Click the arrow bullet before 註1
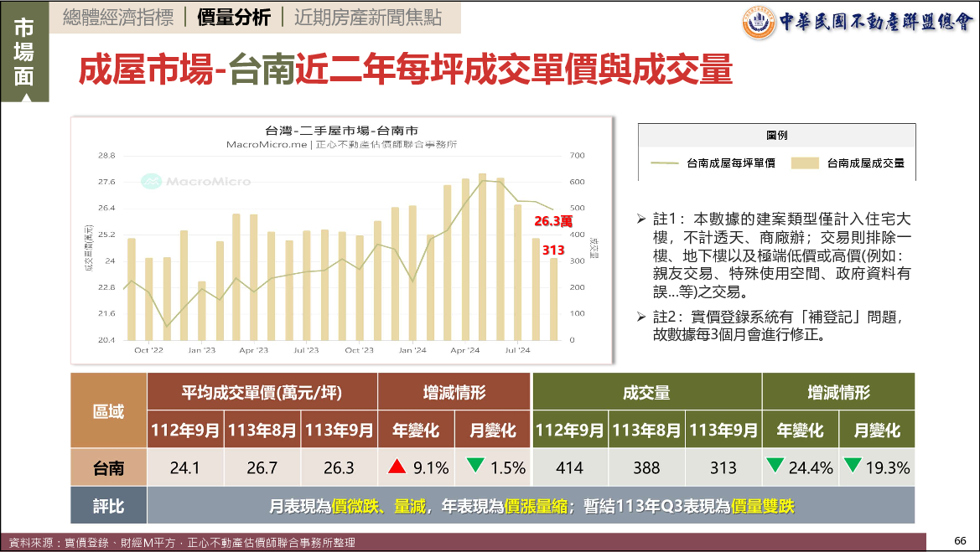Viewport: 980px width, 552px height. coord(641,219)
